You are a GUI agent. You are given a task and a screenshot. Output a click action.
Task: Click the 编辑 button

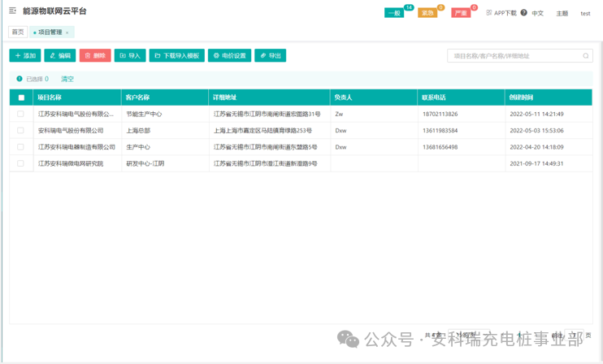click(x=60, y=55)
